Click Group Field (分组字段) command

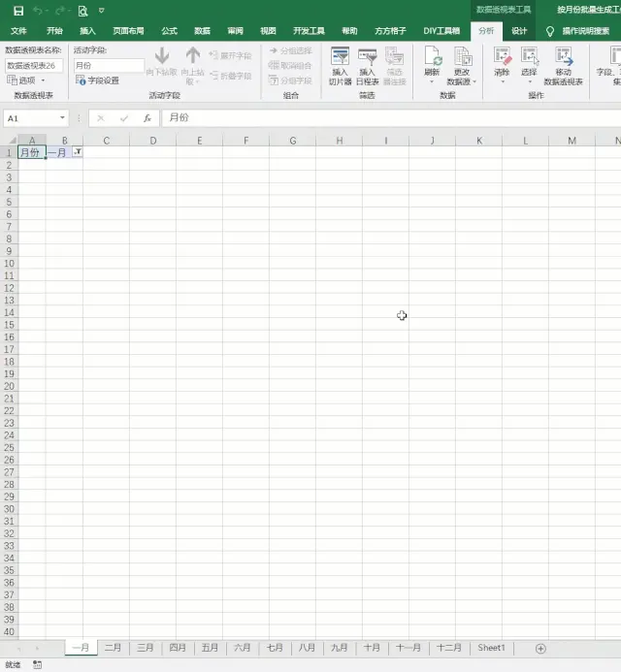click(x=290, y=80)
